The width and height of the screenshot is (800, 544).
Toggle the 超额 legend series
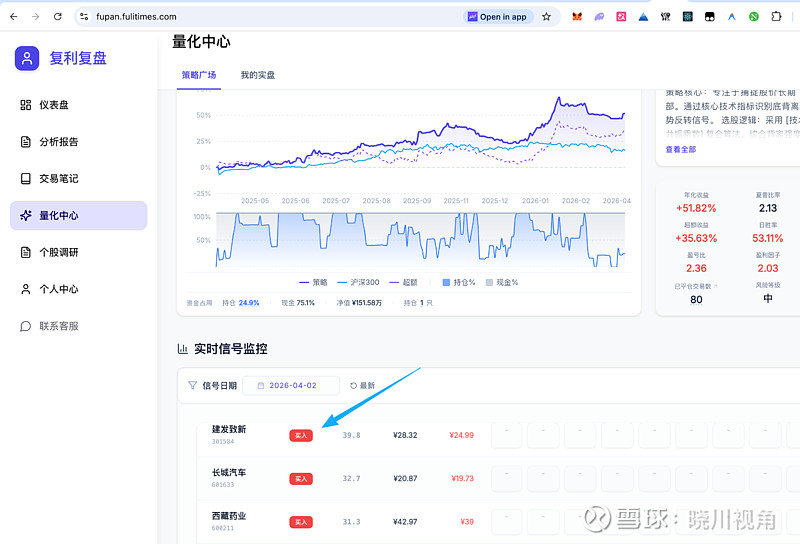coord(403,282)
